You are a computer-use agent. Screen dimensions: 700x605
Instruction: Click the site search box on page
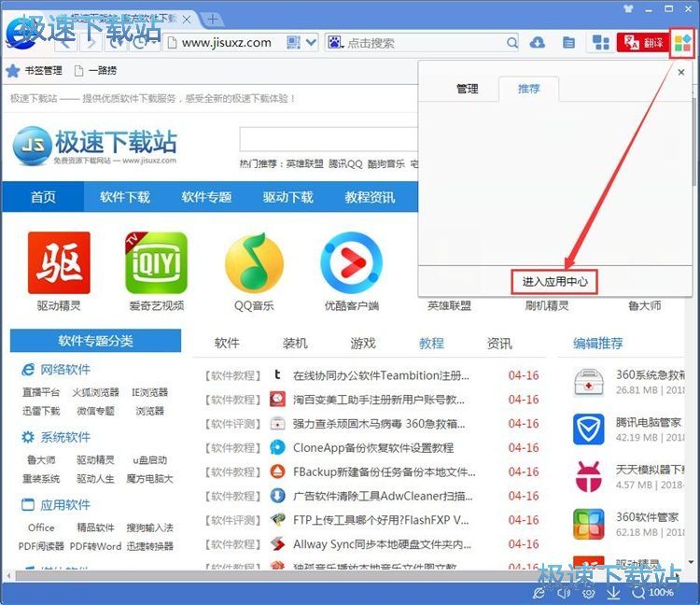[x=329, y=139]
